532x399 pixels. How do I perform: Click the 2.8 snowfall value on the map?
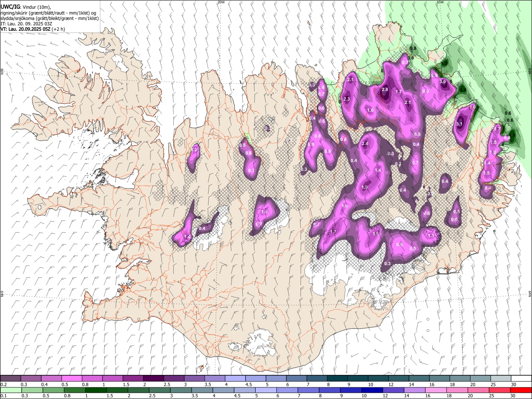click(385, 89)
